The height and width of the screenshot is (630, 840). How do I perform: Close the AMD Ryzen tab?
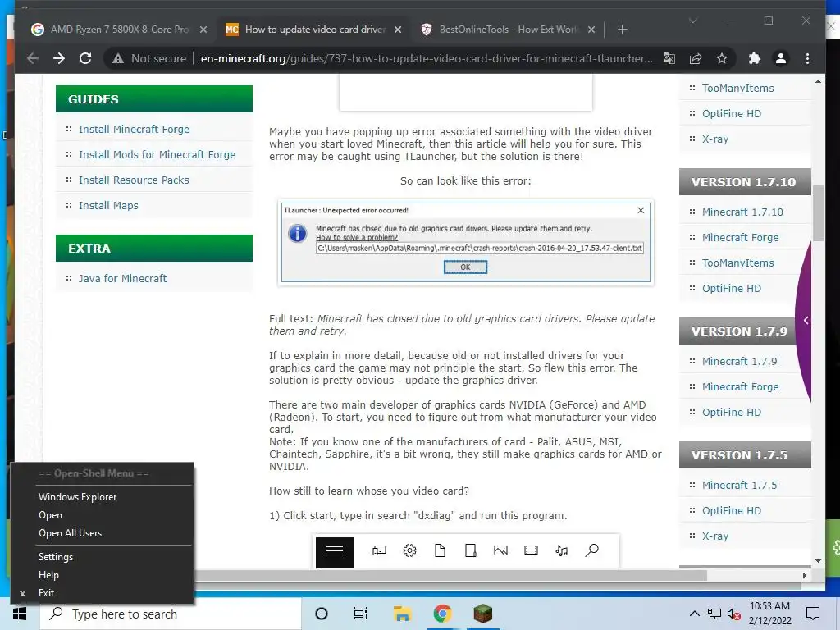point(203,30)
